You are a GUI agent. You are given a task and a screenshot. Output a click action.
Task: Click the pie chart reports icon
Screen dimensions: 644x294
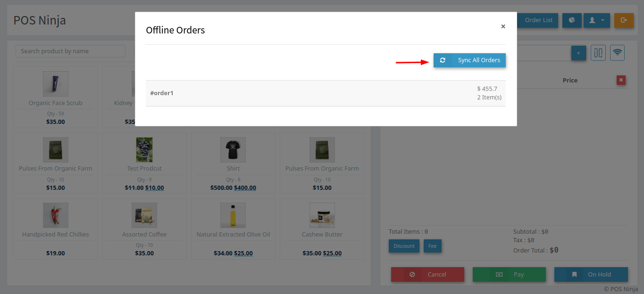pyautogui.click(x=572, y=20)
